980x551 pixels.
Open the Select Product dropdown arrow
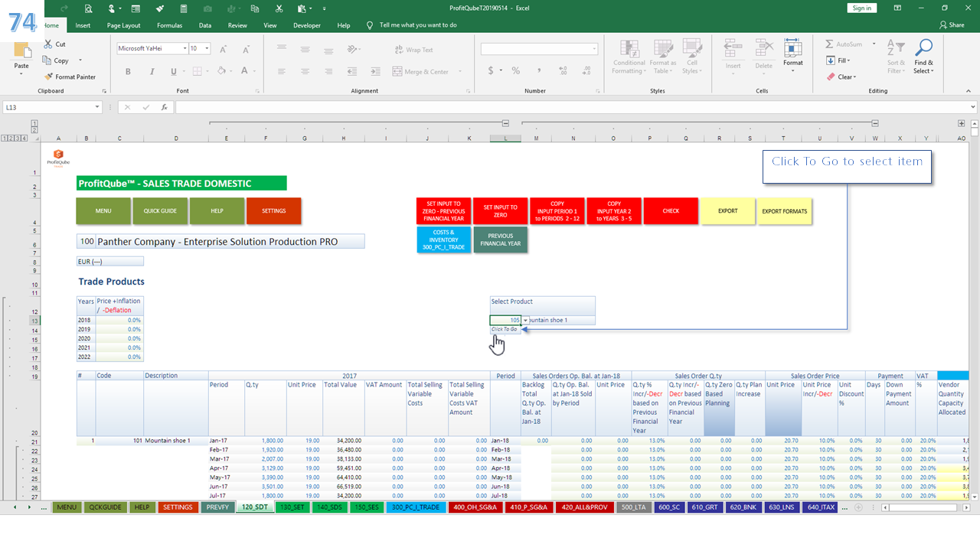click(525, 320)
